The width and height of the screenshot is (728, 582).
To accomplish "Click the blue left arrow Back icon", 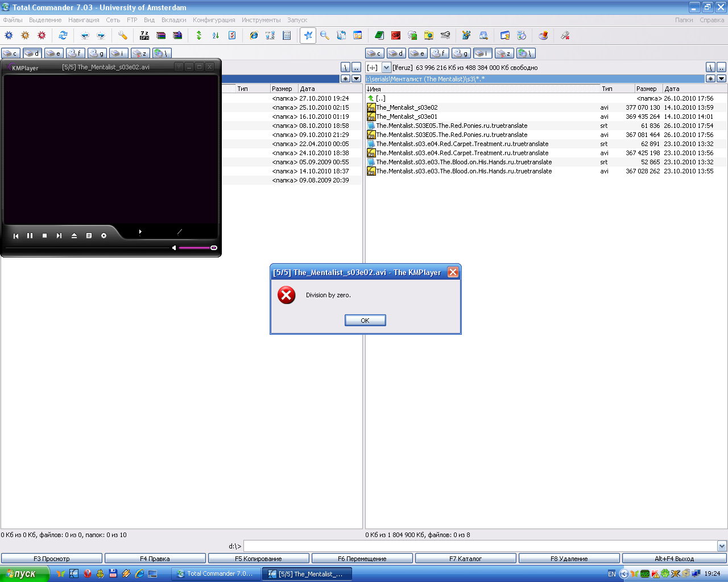I will [85, 35].
